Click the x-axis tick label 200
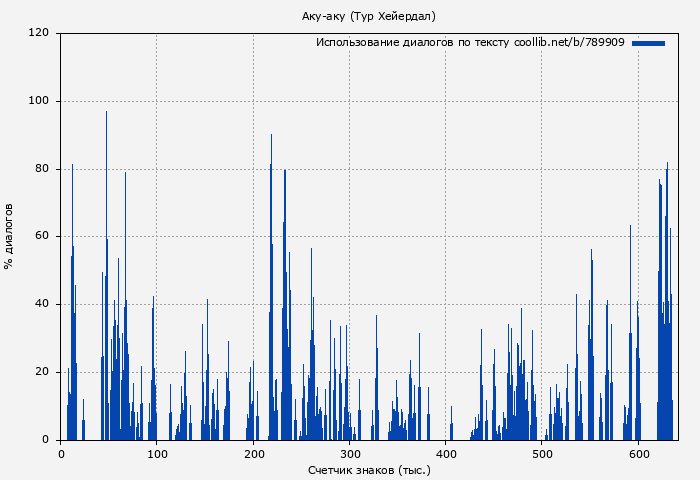The width and height of the screenshot is (700, 480). 253,454
